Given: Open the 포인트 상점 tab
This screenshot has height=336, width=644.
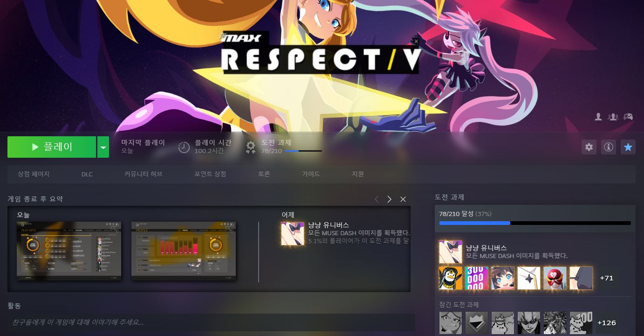Looking at the screenshot, I should click(x=210, y=174).
